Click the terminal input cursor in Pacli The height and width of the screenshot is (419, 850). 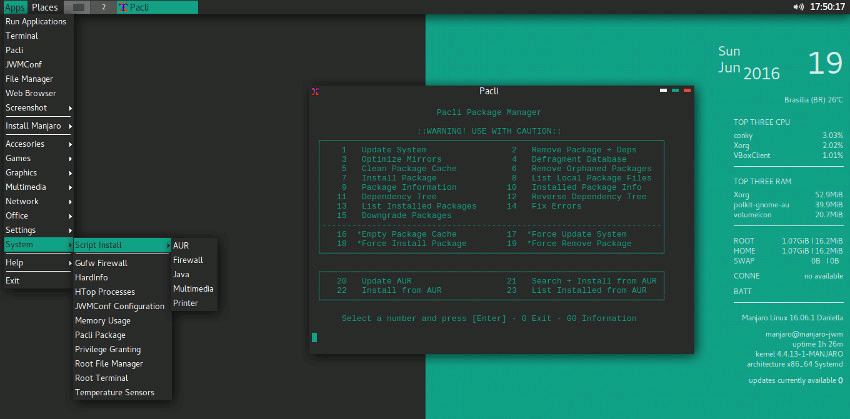(x=314, y=337)
